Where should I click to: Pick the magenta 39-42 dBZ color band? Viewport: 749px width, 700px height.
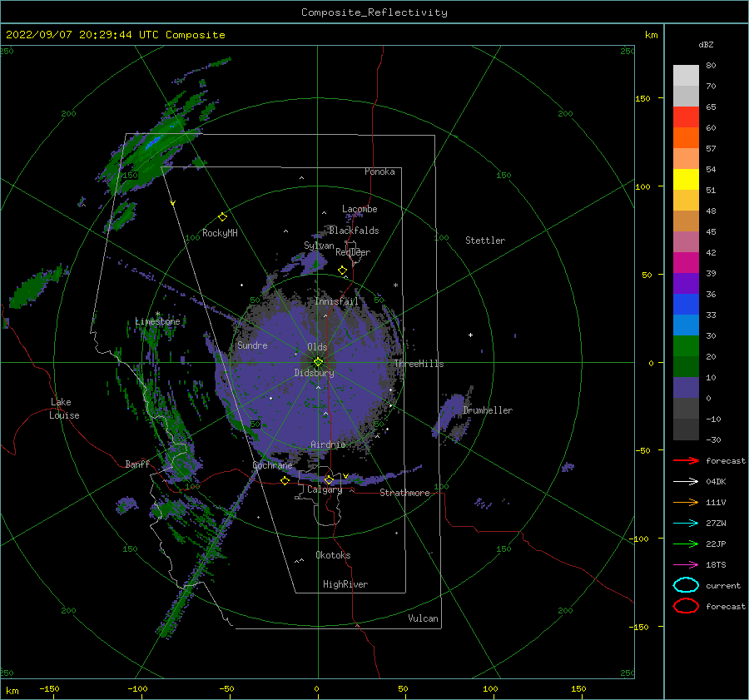pyautogui.click(x=686, y=263)
